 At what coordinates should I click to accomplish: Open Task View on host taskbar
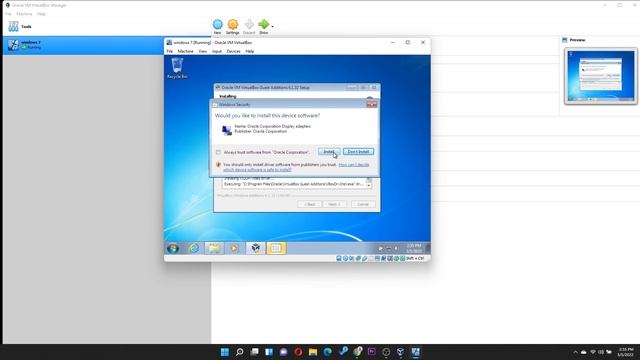coord(254,352)
